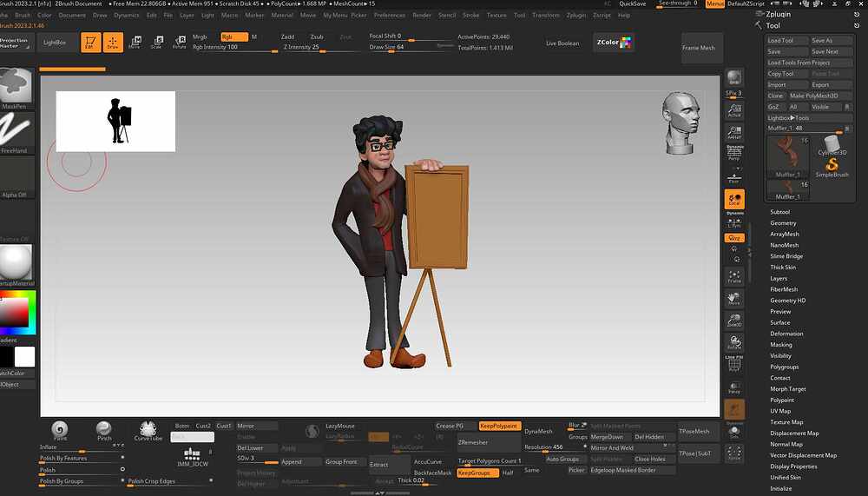Click the head navigation cam view
868x496 pixels.
[x=681, y=123]
